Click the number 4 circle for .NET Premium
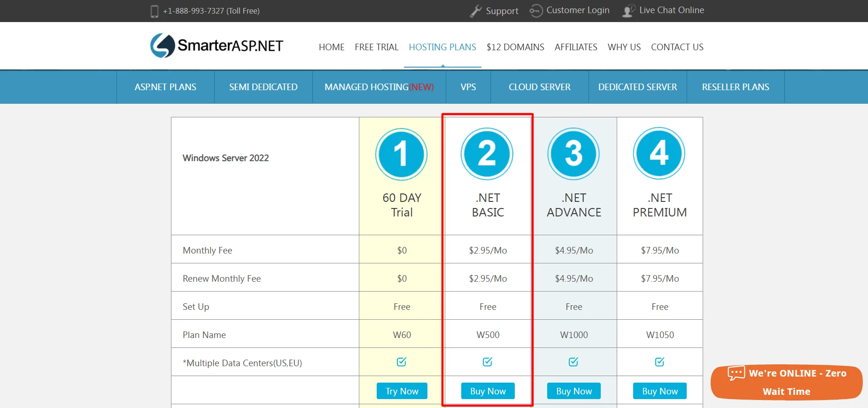 (x=659, y=153)
